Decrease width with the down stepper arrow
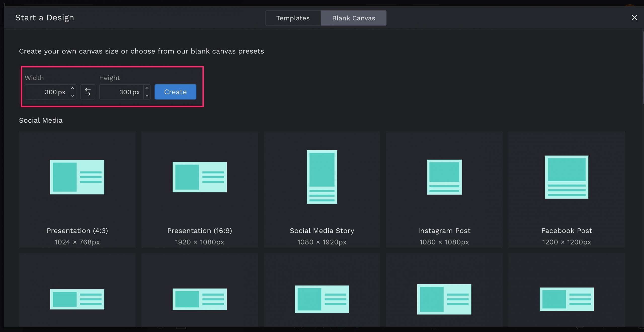This screenshot has width=644, height=332. [72, 96]
